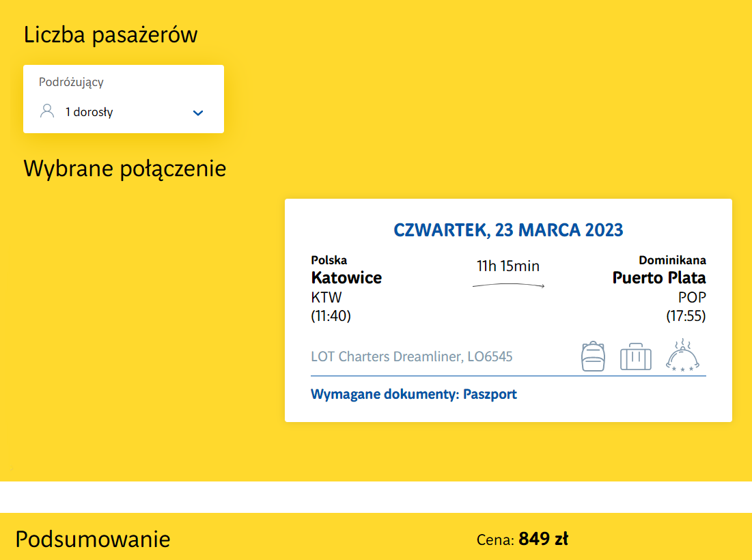The height and width of the screenshot is (560, 752).
Task: Click the flight direction arrow
Action: 508,285
